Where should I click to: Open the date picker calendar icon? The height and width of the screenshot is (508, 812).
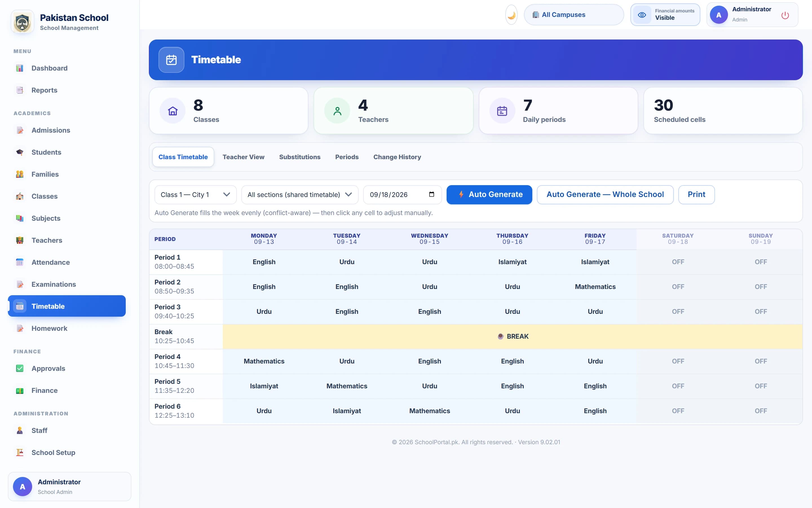click(431, 194)
